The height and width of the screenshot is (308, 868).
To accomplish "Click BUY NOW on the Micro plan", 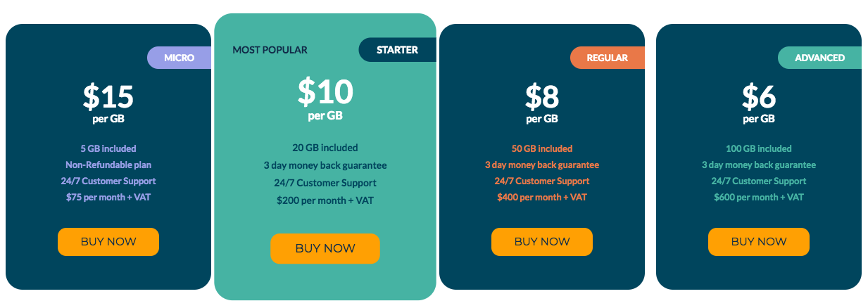I will [x=108, y=242].
